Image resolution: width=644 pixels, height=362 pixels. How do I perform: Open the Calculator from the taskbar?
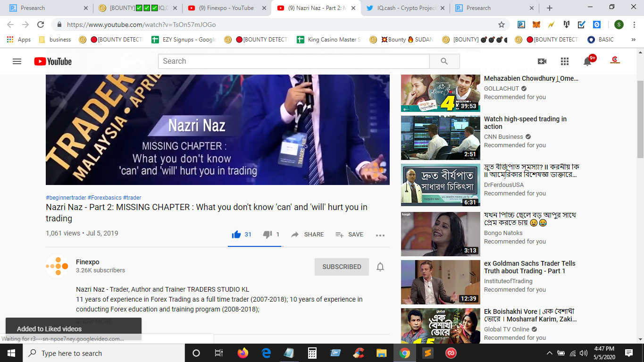click(312, 353)
